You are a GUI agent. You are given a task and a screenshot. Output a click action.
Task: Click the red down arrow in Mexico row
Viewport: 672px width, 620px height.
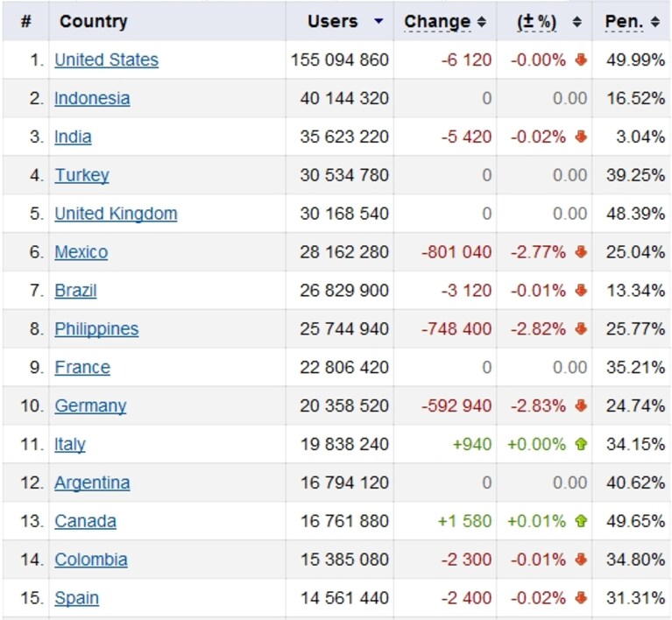coord(581,252)
